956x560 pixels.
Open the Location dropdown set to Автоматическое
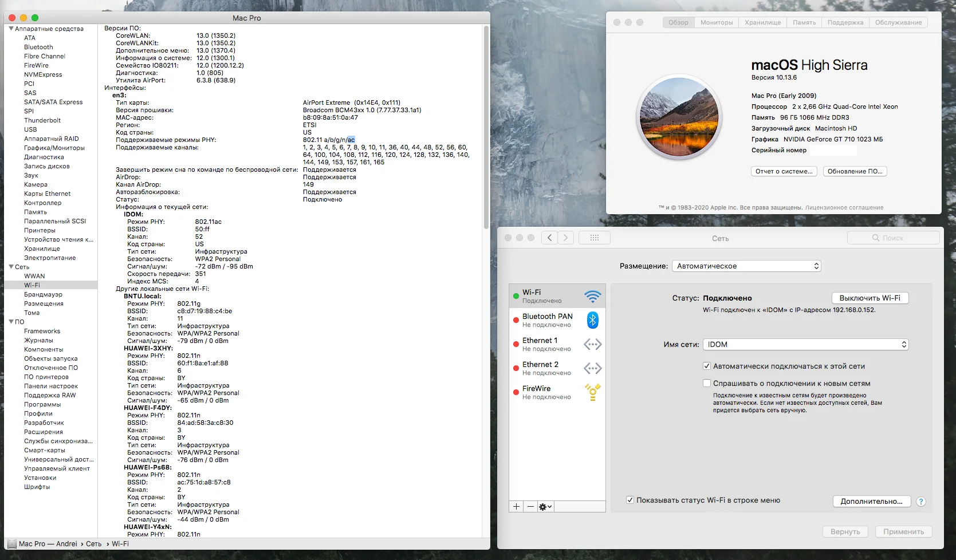pyautogui.click(x=746, y=266)
